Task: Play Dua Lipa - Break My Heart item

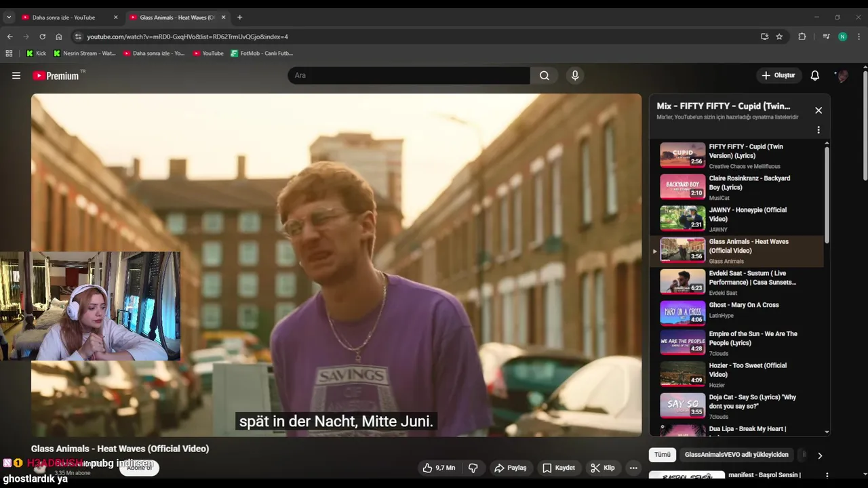Action: (x=736, y=430)
